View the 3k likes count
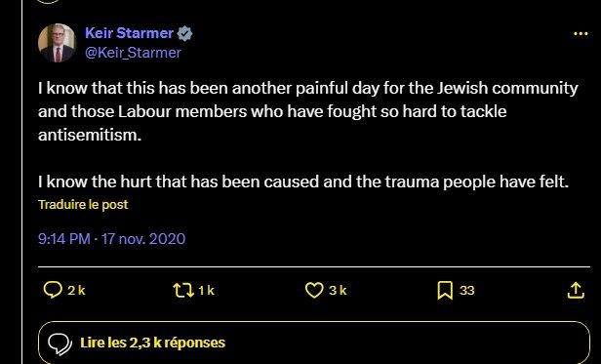This screenshot has height=364, width=601. (x=338, y=291)
